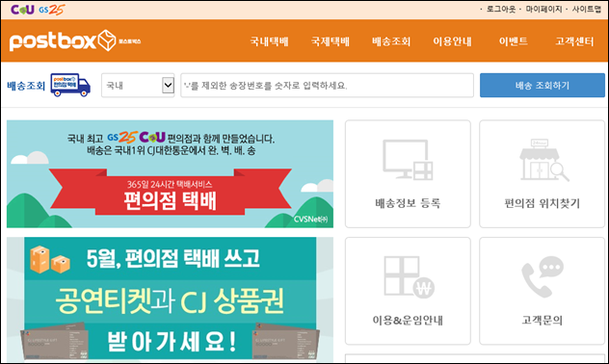The width and height of the screenshot is (609, 364).
Task: Open the 고객센터 menu
Action: click(574, 41)
